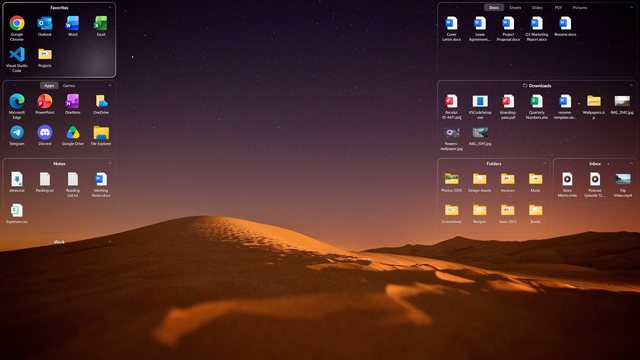Open the Trip Video.mp4 thumbnail
640x360 pixels.
coord(623,179)
